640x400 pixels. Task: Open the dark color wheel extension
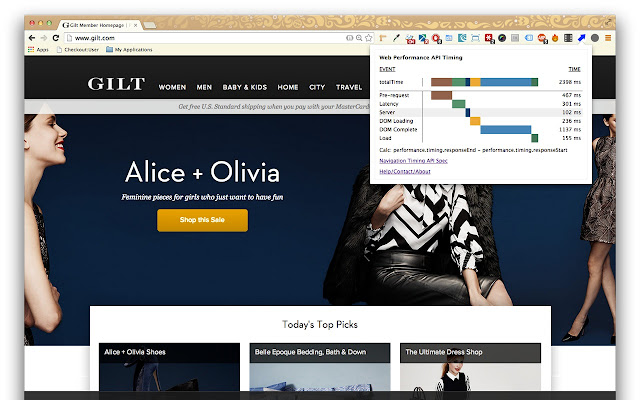coord(502,38)
